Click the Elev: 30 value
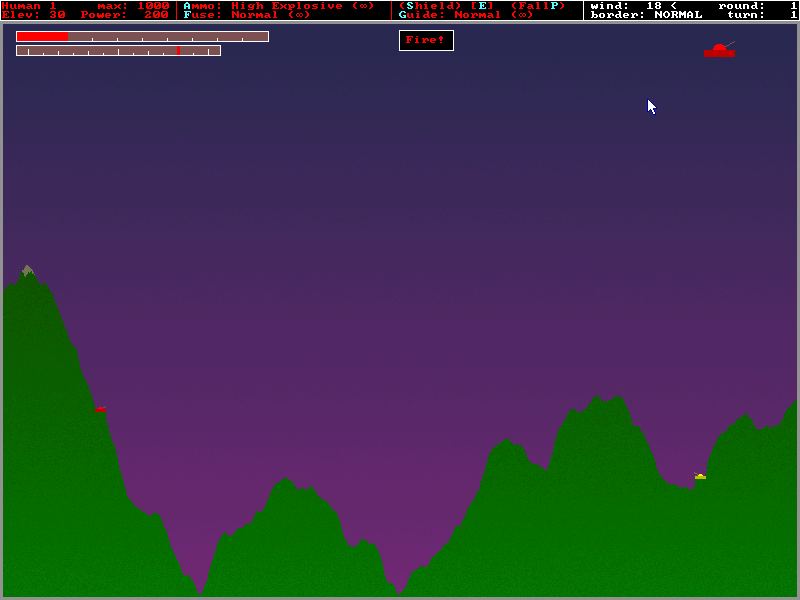Screen dimensions: 800x600 coord(34,15)
